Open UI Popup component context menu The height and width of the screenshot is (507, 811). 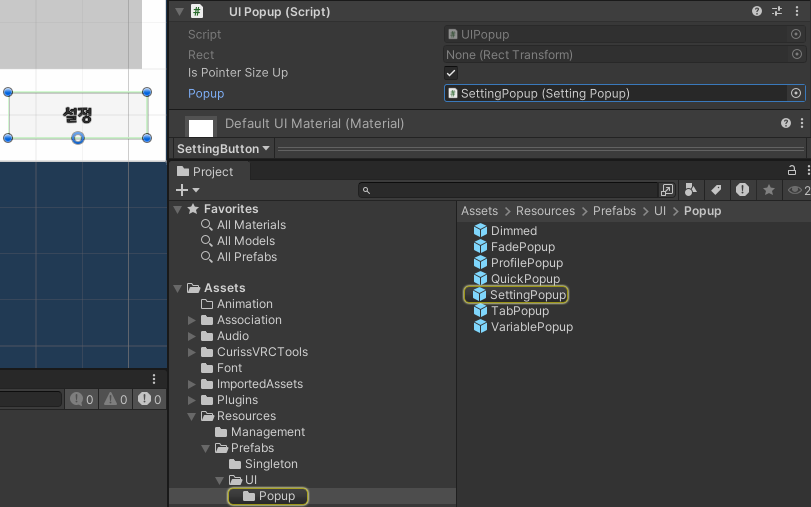(797, 11)
